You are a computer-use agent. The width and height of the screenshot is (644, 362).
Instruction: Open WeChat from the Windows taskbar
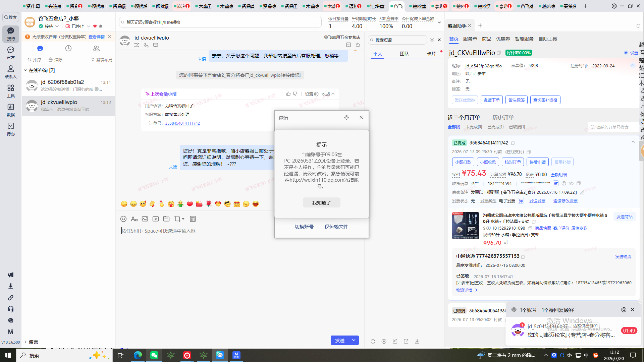[x=154, y=355]
